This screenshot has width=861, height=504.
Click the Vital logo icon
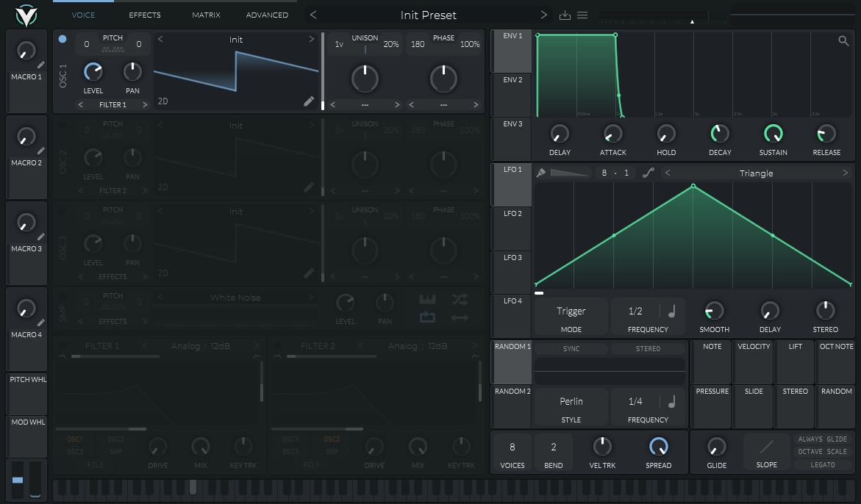click(26, 15)
